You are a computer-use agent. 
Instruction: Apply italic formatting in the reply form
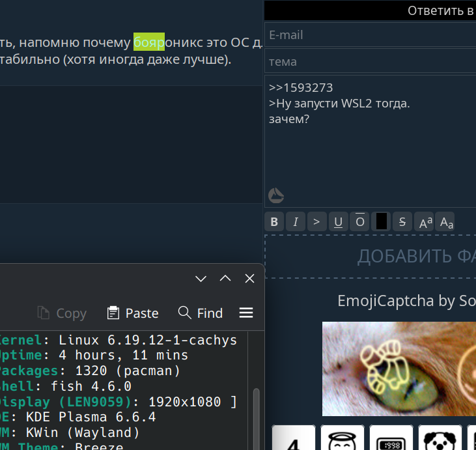(x=296, y=221)
